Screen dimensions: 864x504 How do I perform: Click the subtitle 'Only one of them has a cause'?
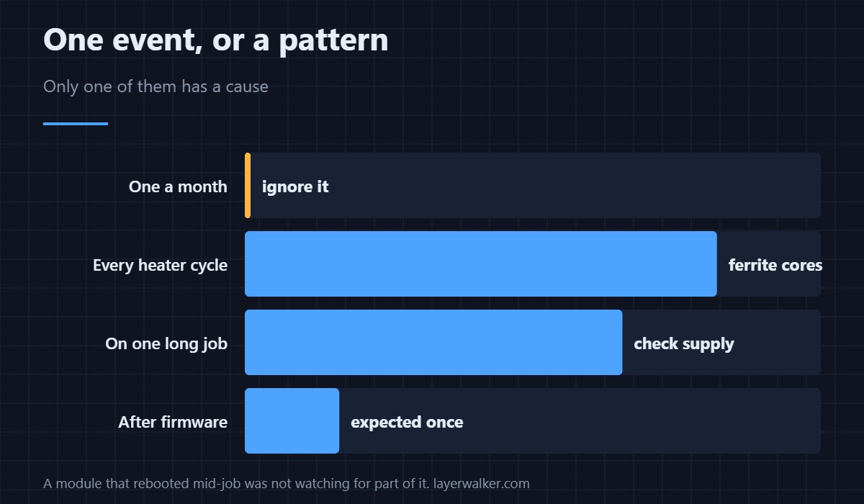156,86
